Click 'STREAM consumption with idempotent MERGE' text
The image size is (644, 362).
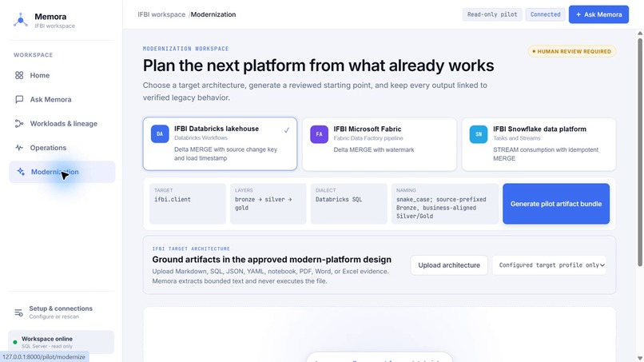(546, 154)
